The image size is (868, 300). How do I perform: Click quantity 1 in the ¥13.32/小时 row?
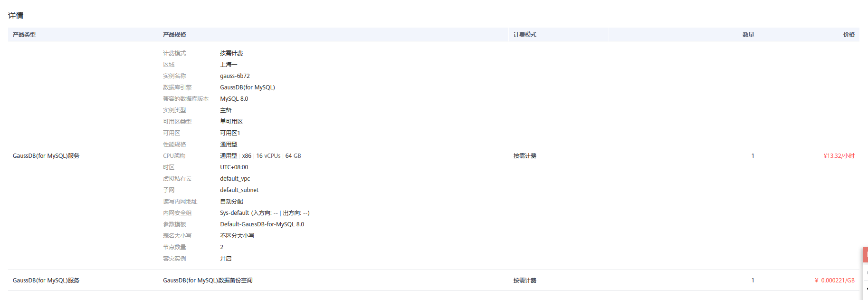[753, 156]
